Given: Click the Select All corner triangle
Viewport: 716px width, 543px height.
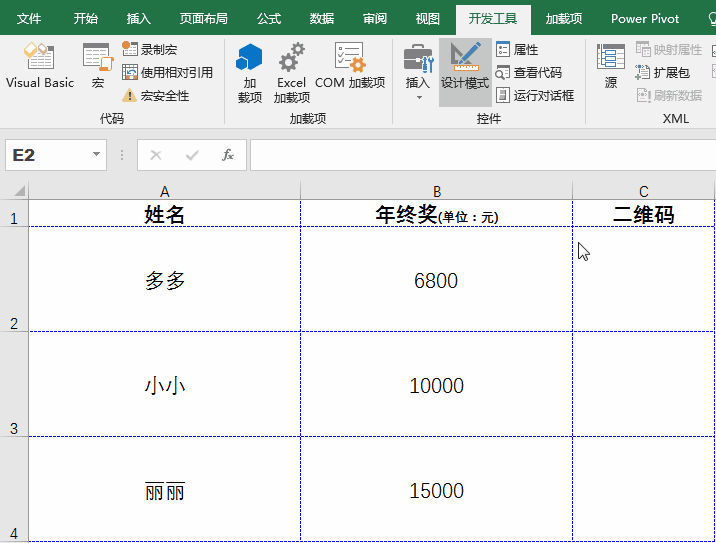Looking at the screenshot, I should [19, 190].
